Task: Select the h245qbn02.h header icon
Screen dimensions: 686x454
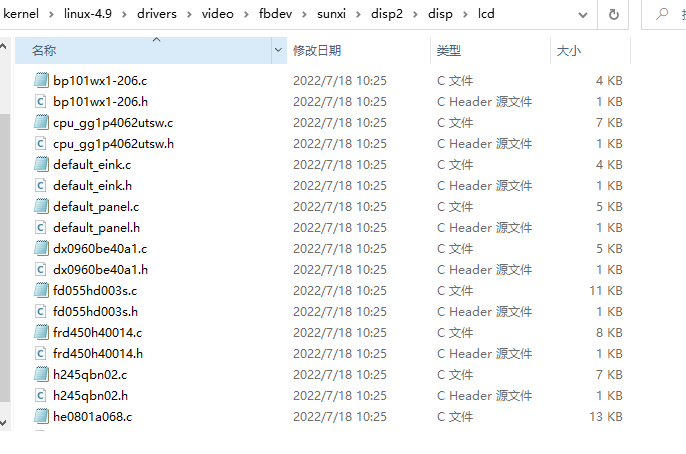Action: point(40,395)
